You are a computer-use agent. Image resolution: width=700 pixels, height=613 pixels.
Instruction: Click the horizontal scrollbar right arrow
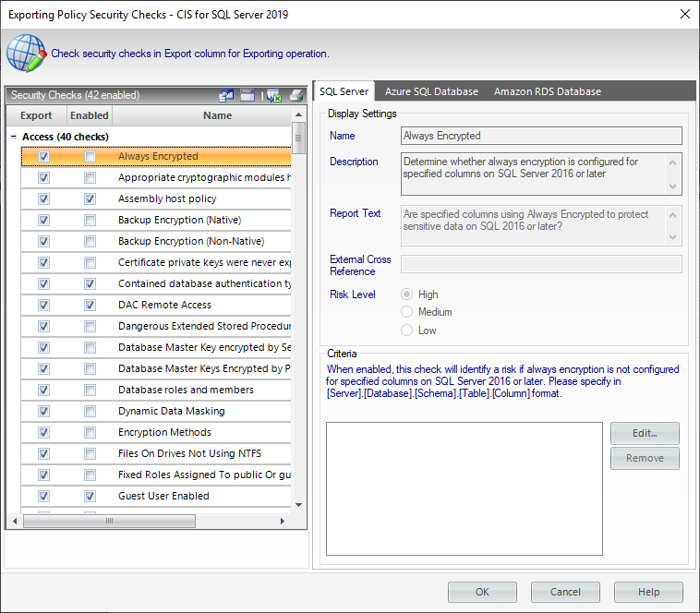(283, 522)
